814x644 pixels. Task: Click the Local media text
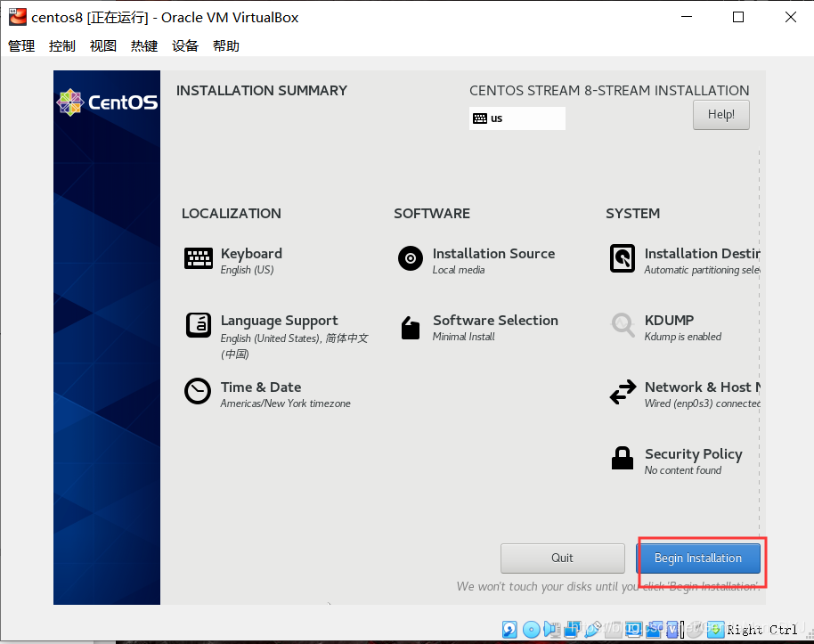point(459,270)
